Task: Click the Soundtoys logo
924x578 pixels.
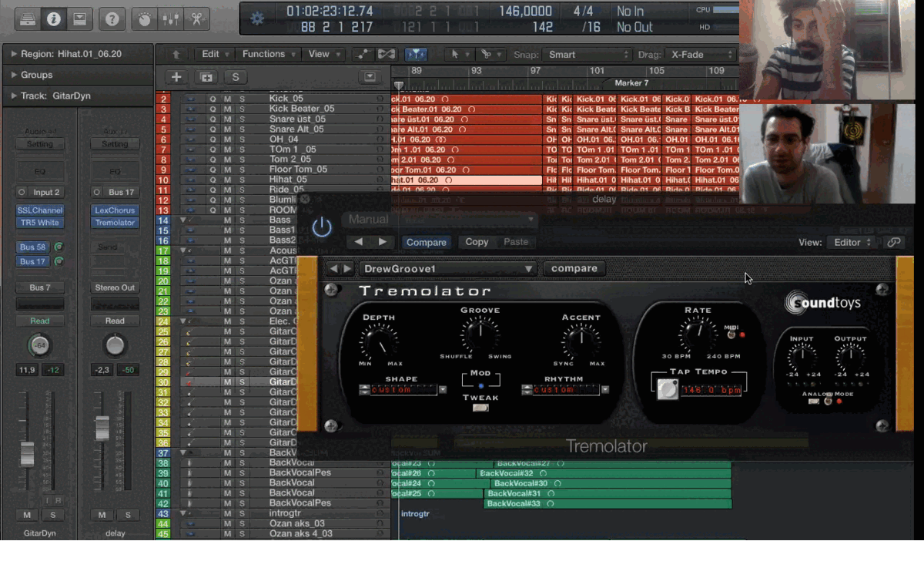Action: click(x=823, y=302)
